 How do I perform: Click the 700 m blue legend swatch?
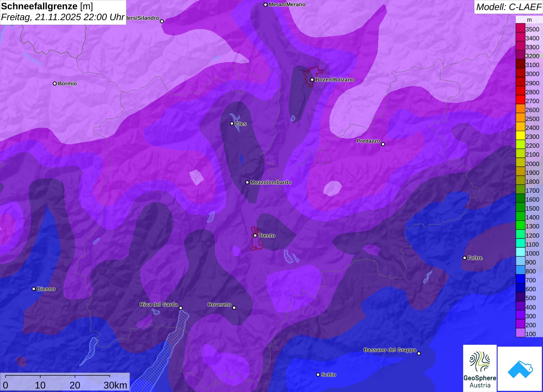point(520,279)
